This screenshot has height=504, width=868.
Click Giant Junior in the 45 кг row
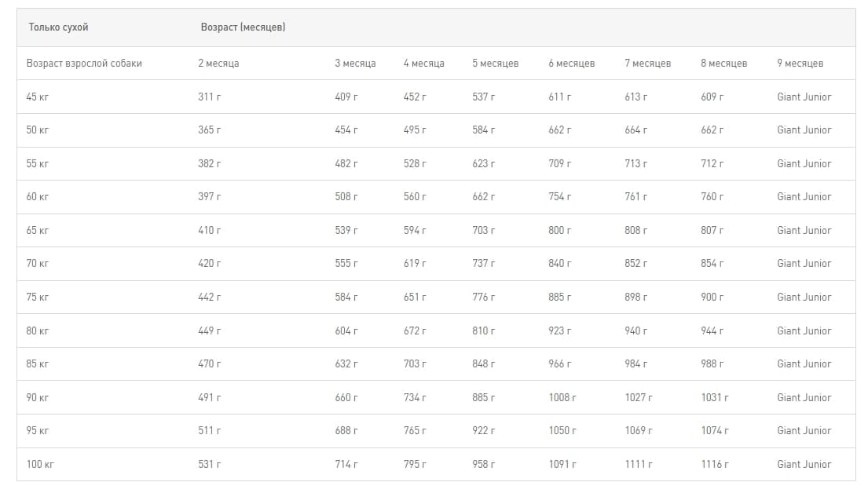tap(804, 97)
